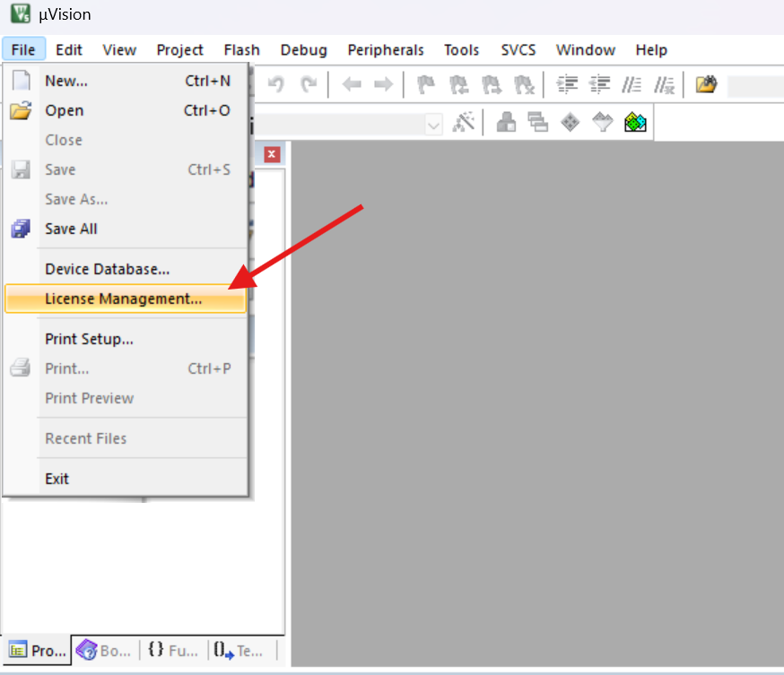This screenshot has height=675, width=784.
Task: Open Device Database... entry
Action: pyautogui.click(x=126, y=269)
